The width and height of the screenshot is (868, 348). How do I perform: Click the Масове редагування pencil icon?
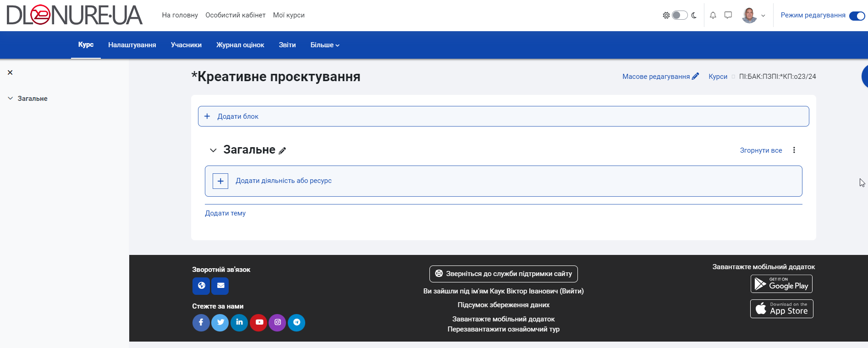(695, 76)
